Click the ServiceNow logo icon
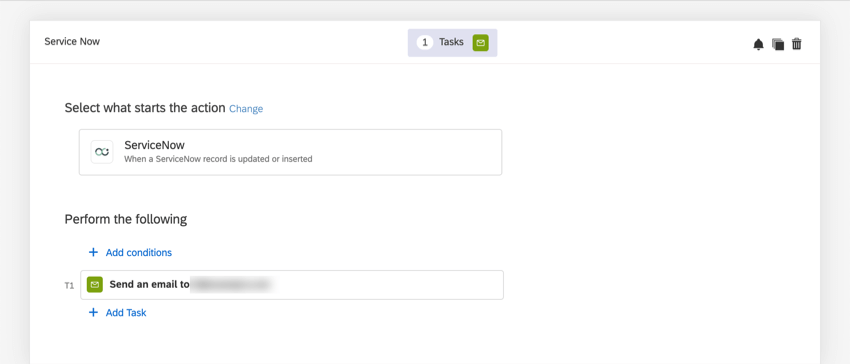 coord(102,152)
